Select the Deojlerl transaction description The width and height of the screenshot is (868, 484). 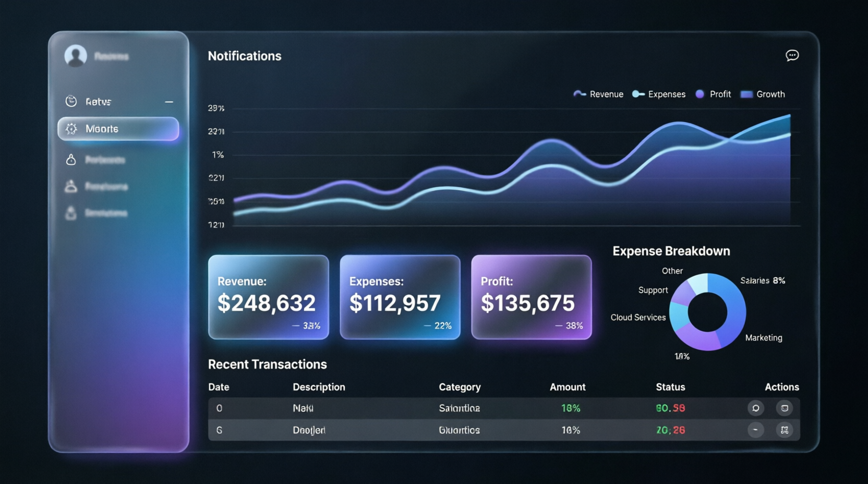pos(309,430)
